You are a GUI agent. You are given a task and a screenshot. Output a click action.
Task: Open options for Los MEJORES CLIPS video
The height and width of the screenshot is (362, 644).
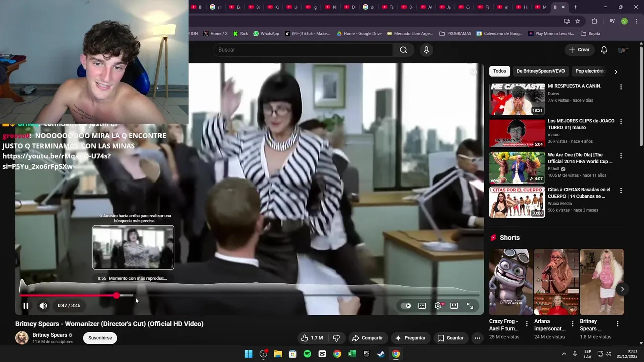click(621, 122)
